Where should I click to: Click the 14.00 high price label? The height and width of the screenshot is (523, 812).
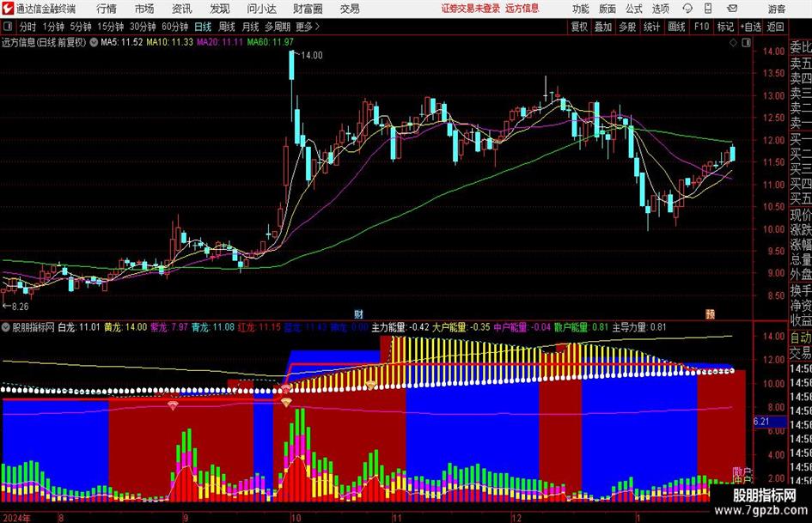(311, 56)
